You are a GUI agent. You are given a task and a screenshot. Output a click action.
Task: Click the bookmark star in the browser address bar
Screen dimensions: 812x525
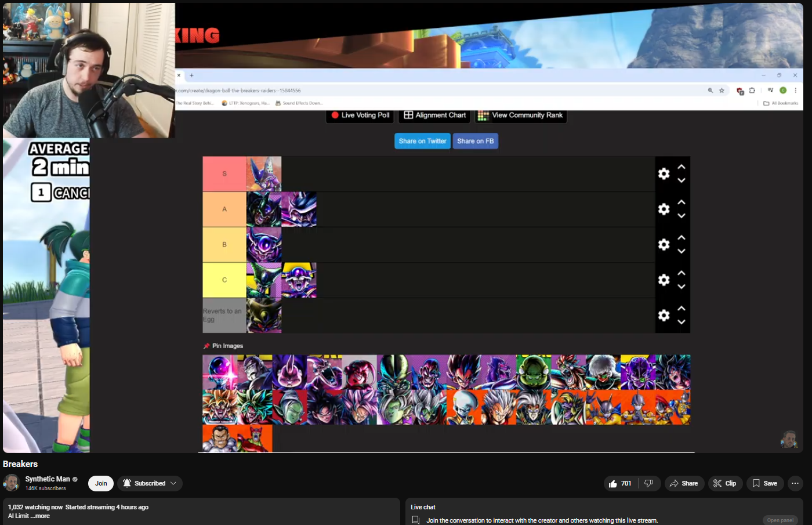(x=722, y=90)
